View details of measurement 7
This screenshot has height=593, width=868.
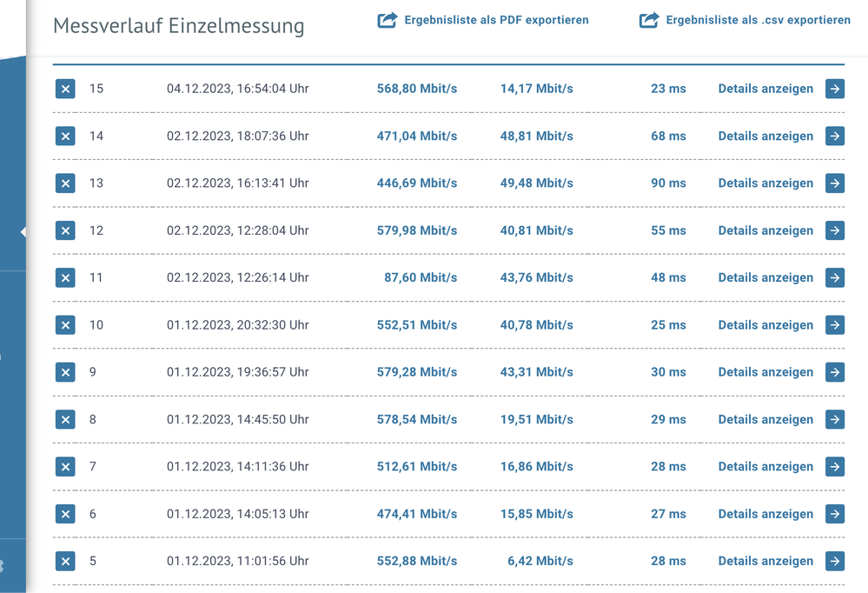(765, 467)
